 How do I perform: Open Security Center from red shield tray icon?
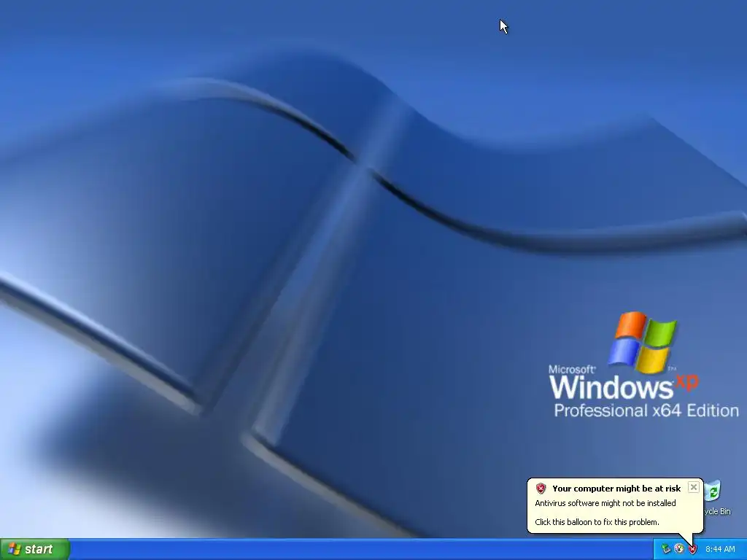pos(693,549)
